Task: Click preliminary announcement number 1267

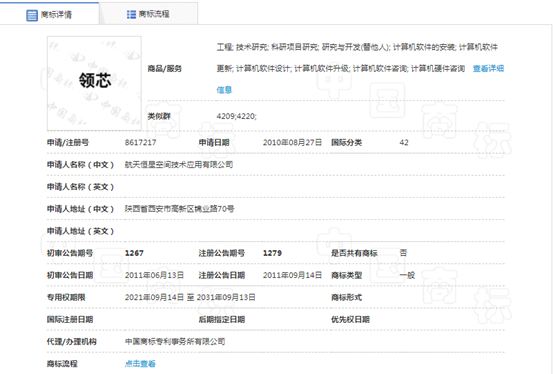Action: (134, 253)
